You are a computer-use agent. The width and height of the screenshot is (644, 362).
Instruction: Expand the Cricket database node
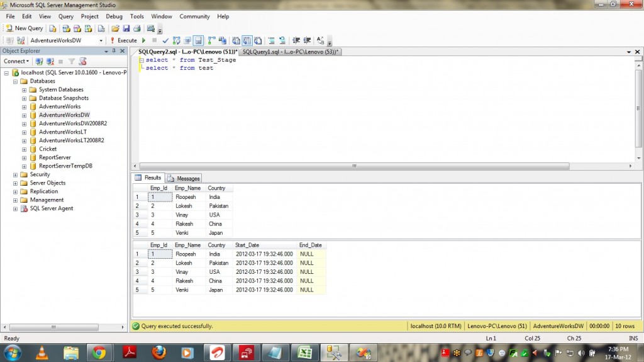coord(25,149)
